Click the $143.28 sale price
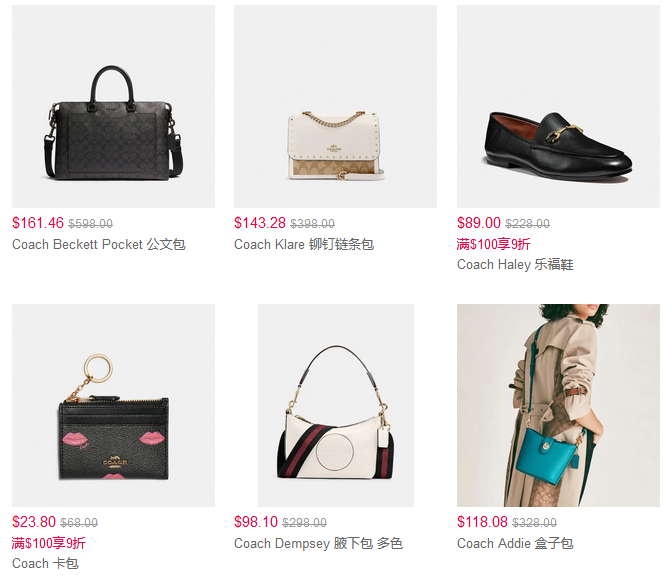Viewport: 663px width, 588px height. point(260,223)
